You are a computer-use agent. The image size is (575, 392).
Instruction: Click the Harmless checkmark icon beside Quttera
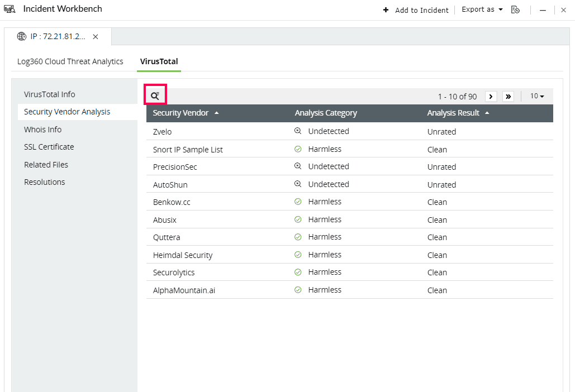tap(298, 237)
